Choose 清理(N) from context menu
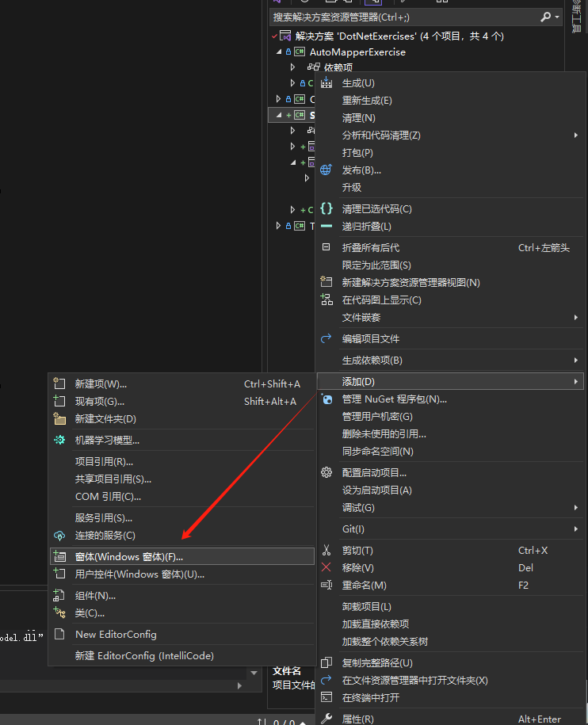This screenshot has height=725, width=588. coord(451,118)
